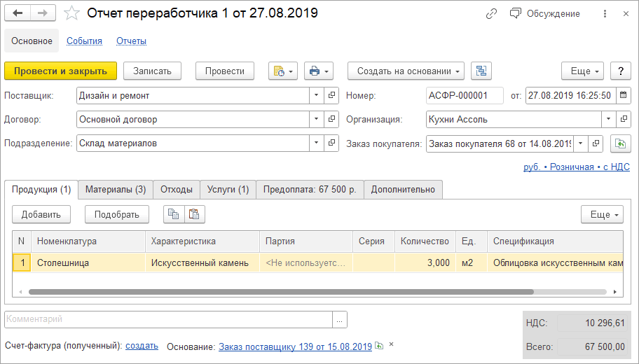This screenshot has width=639, height=364.
Task: Click the horizontal scrollbar of the products table
Action: coord(280,291)
